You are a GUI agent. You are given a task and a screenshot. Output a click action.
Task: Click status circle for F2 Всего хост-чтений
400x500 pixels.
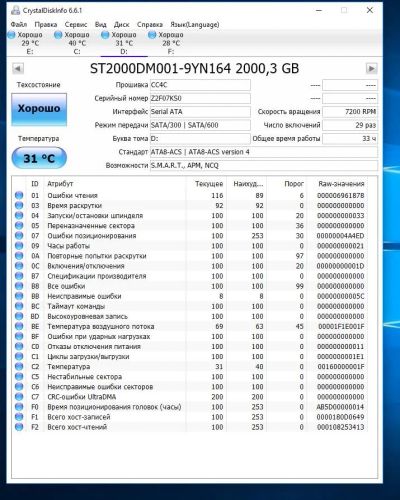point(19,427)
